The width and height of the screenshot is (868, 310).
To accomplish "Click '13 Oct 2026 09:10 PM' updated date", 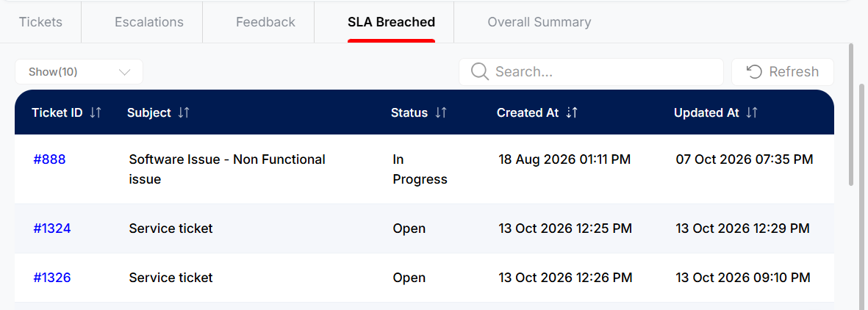I will point(743,278).
